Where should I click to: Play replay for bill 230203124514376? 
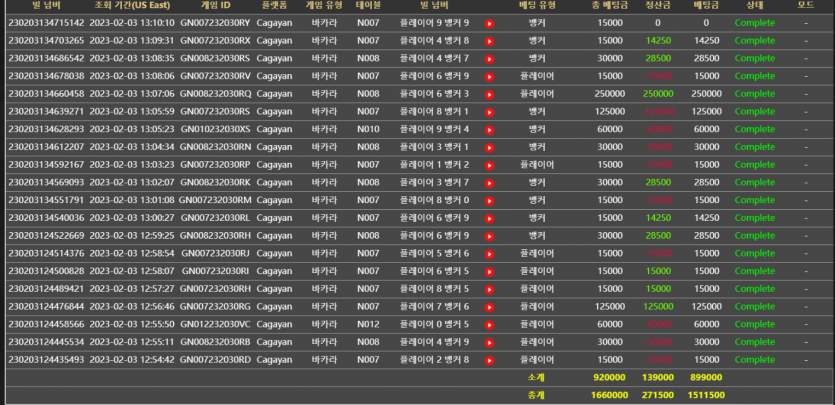coord(489,254)
